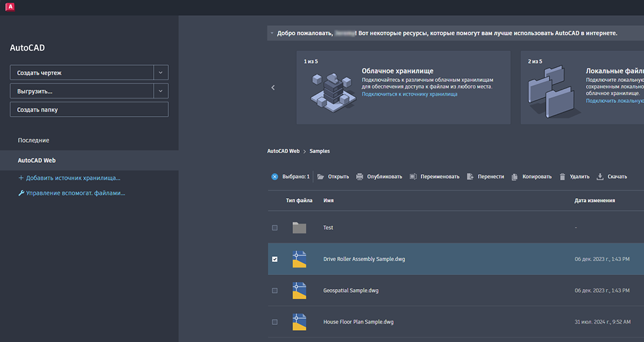Click the Drive Roller Assembly Sample.dwg name
644x342 pixels.
[x=364, y=259]
